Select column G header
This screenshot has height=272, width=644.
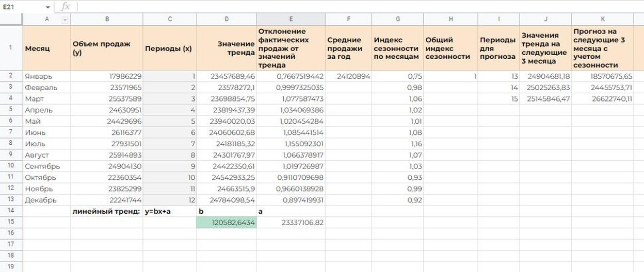pyautogui.click(x=397, y=19)
